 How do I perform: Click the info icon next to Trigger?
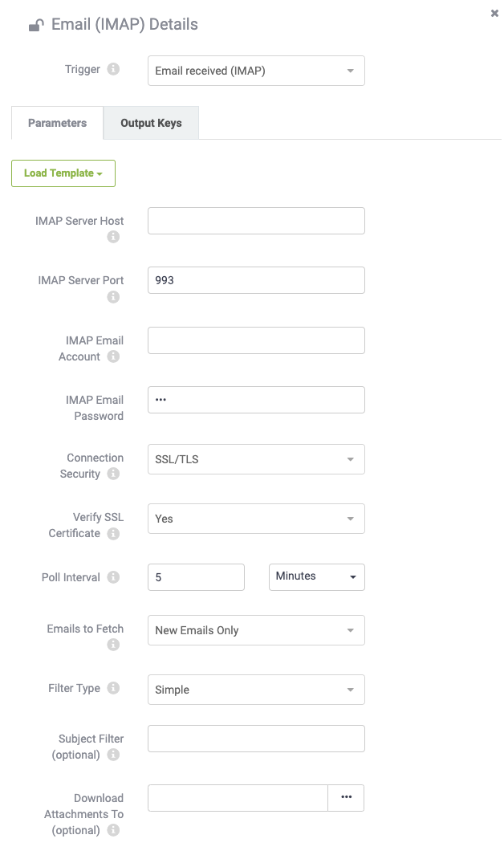(x=113, y=69)
